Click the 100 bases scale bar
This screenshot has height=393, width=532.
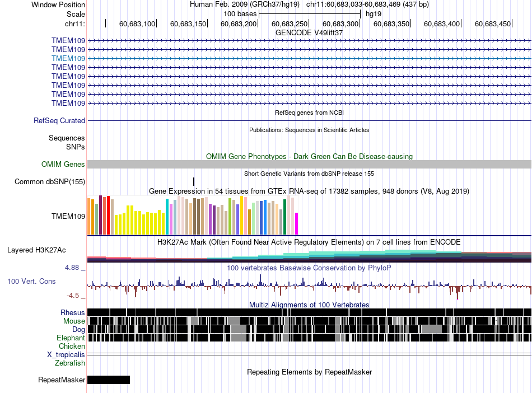click(310, 14)
